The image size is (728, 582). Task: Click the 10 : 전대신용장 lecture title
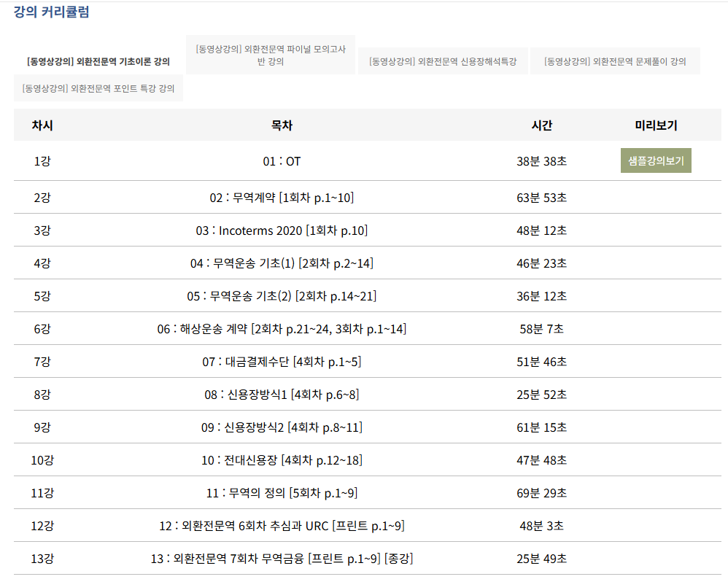282,460
